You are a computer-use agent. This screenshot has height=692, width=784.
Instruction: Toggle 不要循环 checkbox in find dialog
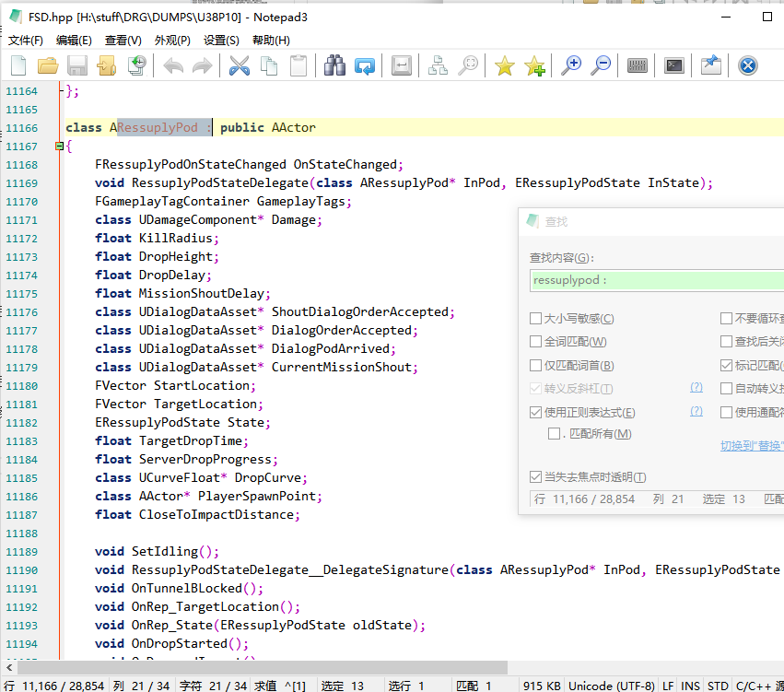click(x=727, y=319)
